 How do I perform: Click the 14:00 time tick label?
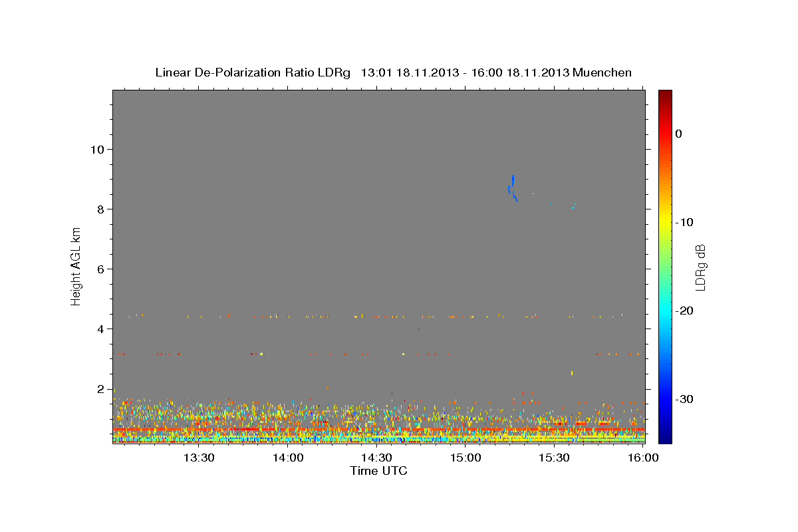[x=288, y=458]
